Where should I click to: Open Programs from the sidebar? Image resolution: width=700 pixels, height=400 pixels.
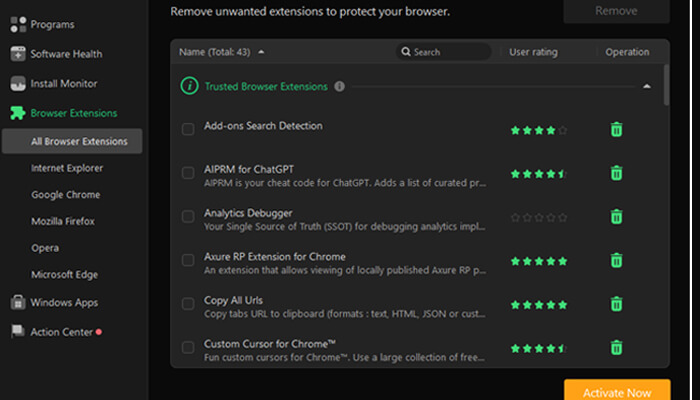coord(52,25)
